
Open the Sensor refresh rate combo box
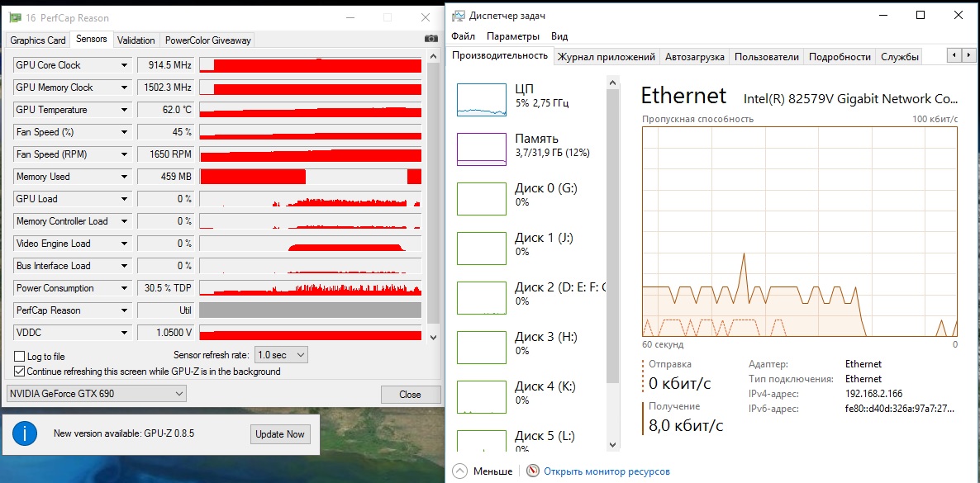pyautogui.click(x=281, y=354)
